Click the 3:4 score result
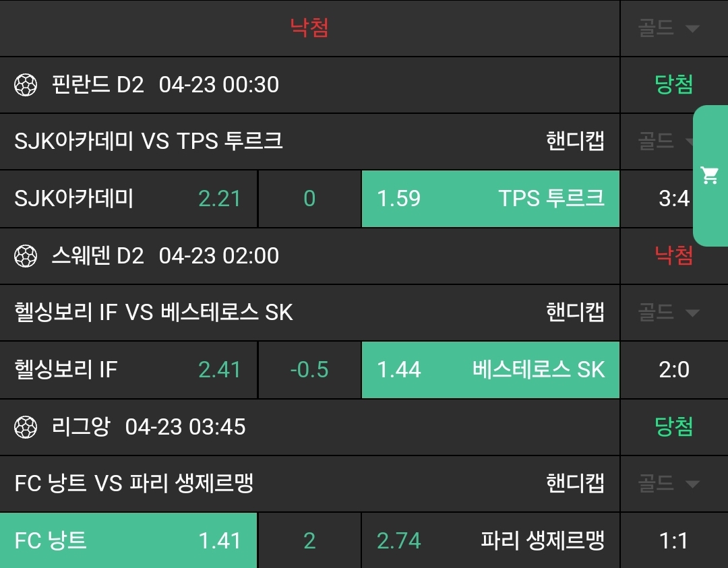 (x=673, y=199)
